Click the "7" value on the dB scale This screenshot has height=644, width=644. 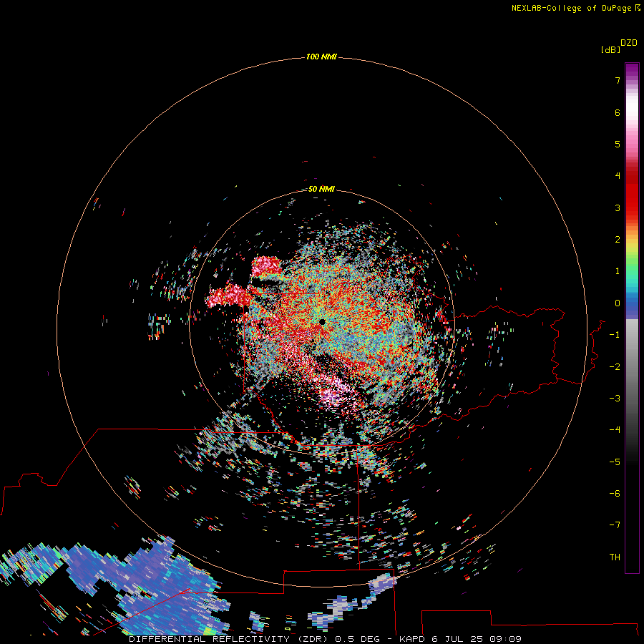618,80
